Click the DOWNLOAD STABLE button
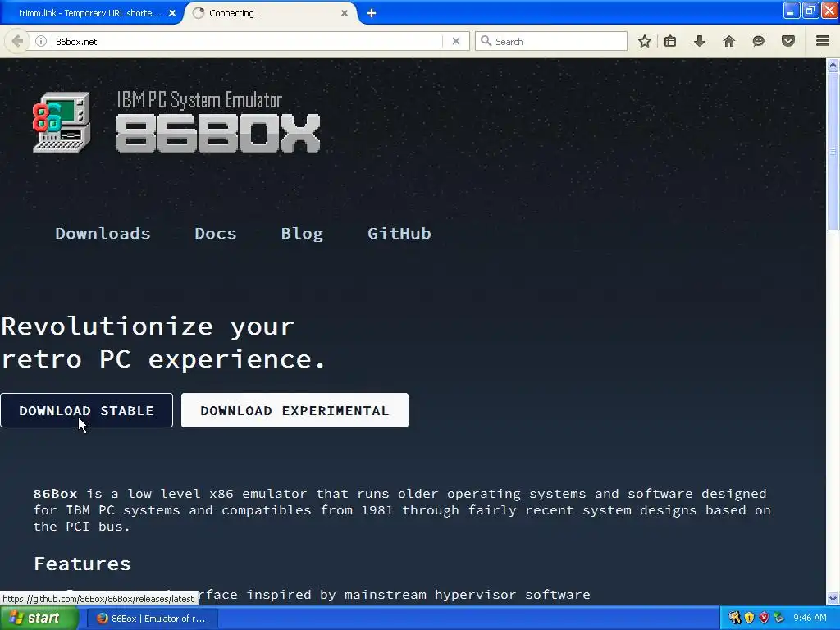This screenshot has width=840, height=630. (x=86, y=410)
